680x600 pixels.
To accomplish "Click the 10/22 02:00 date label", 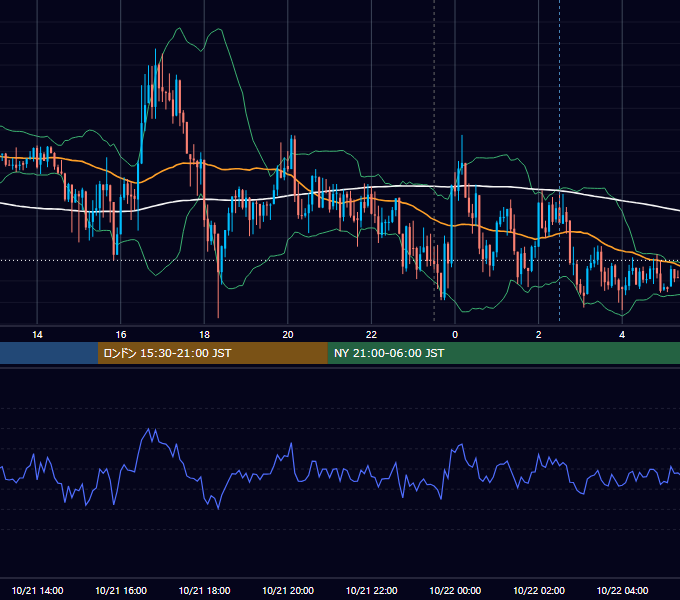I will 539,590.
